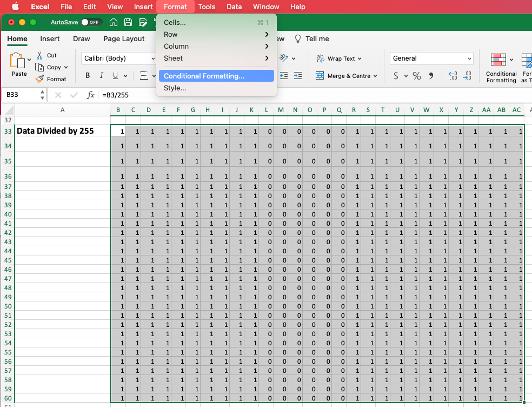The height and width of the screenshot is (407, 532).
Task: Select row 33 header
Action: click(8, 131)
